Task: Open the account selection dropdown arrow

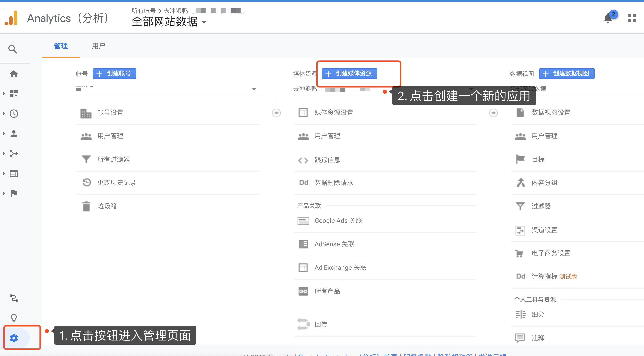Action: (x=254, y=89)
